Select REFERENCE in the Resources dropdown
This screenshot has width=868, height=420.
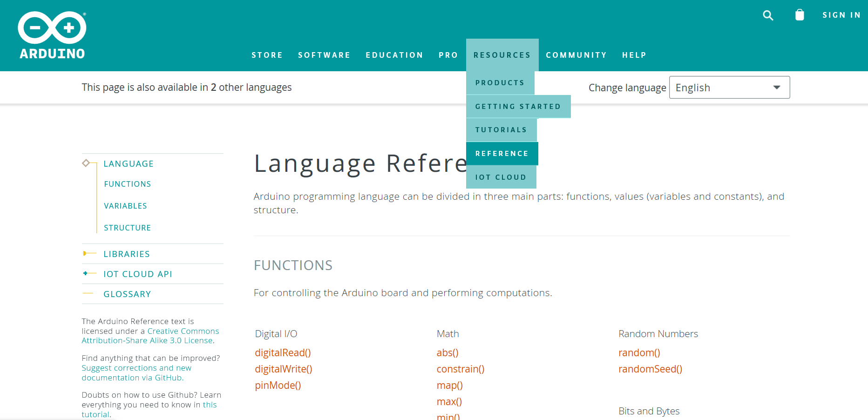502,154
